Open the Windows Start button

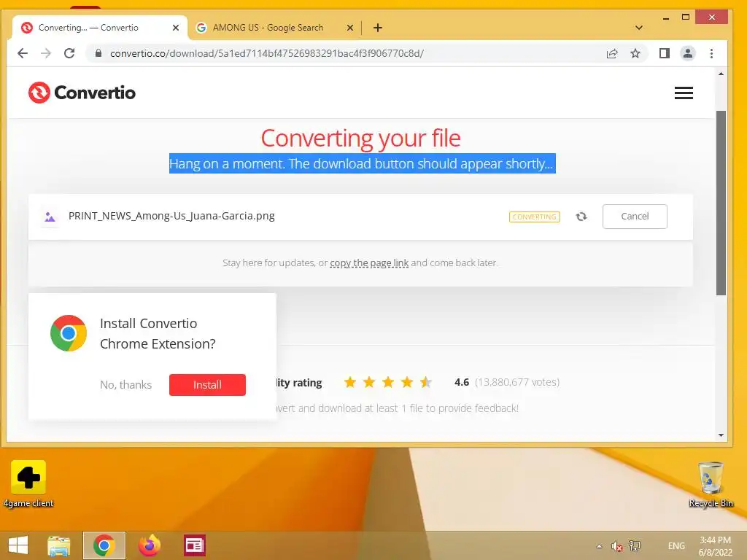(18, 545)
